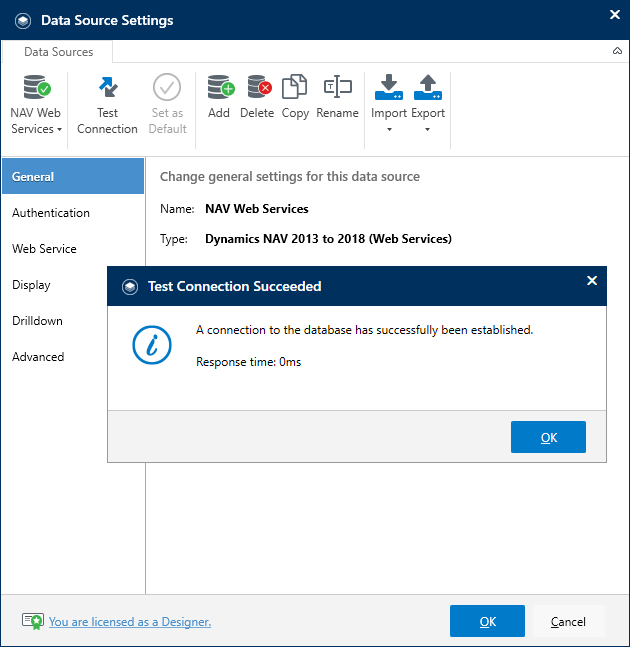Collapse the ribbon with the top-right chevron
The image size is (630, 647).
click(x=617, y=51)
